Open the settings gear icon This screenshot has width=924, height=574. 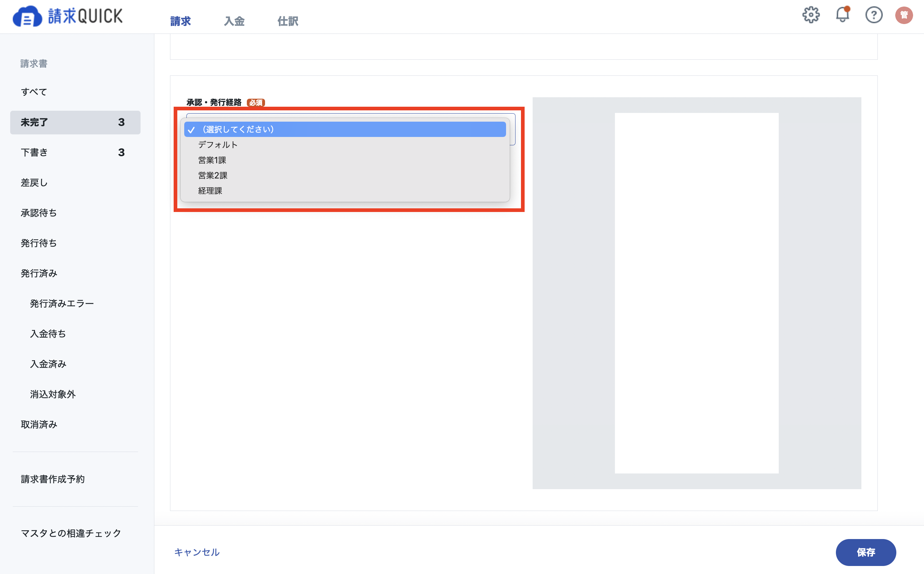pyautogui.click(x=811, y=15)
